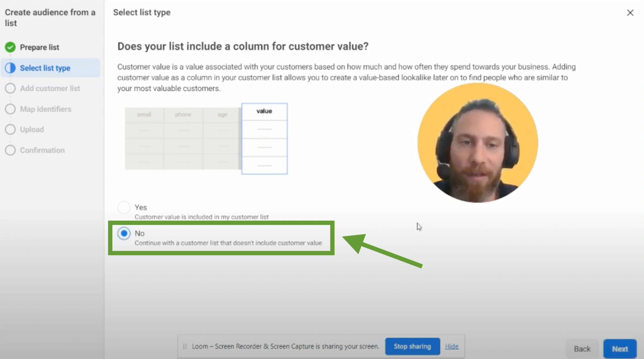Screen dimensions: 644x359
Task: Hide the screen sharing notification
Action: [x=452, y=346]
